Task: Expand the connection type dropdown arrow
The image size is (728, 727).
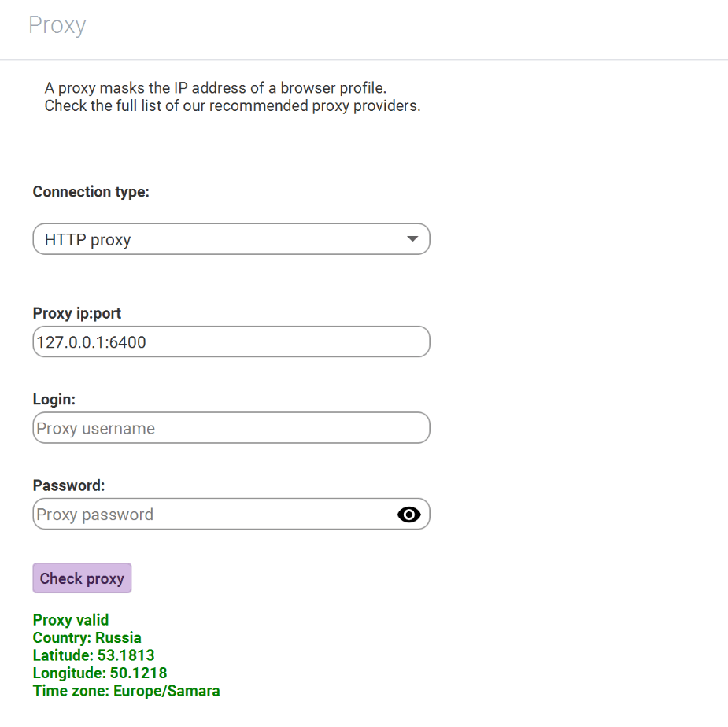Action: [x=412, y=238]
